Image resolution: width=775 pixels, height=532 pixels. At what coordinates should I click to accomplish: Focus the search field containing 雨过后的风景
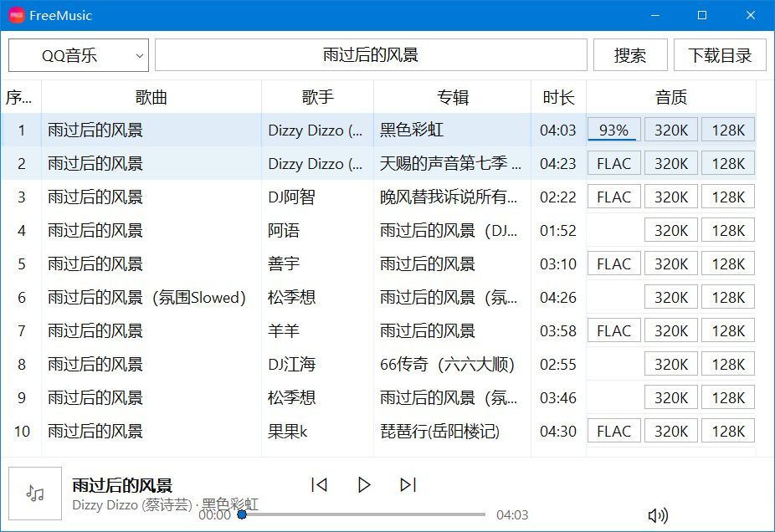pyautogui.click(x=371, y=55)
